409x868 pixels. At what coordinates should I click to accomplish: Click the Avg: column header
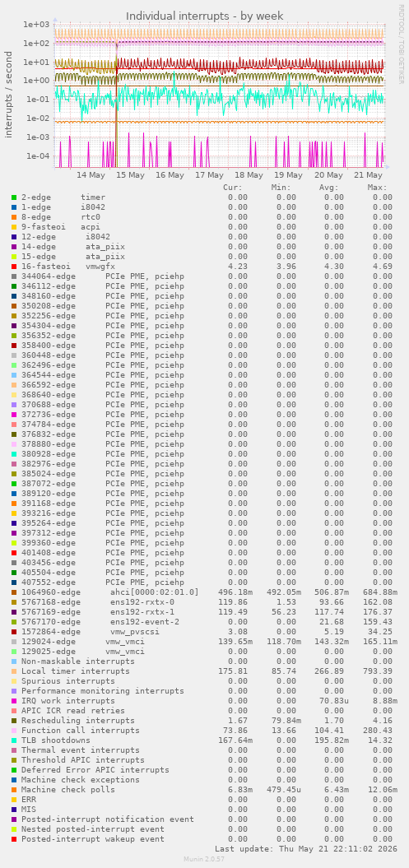pyautogui.click(x=328, y=187)
